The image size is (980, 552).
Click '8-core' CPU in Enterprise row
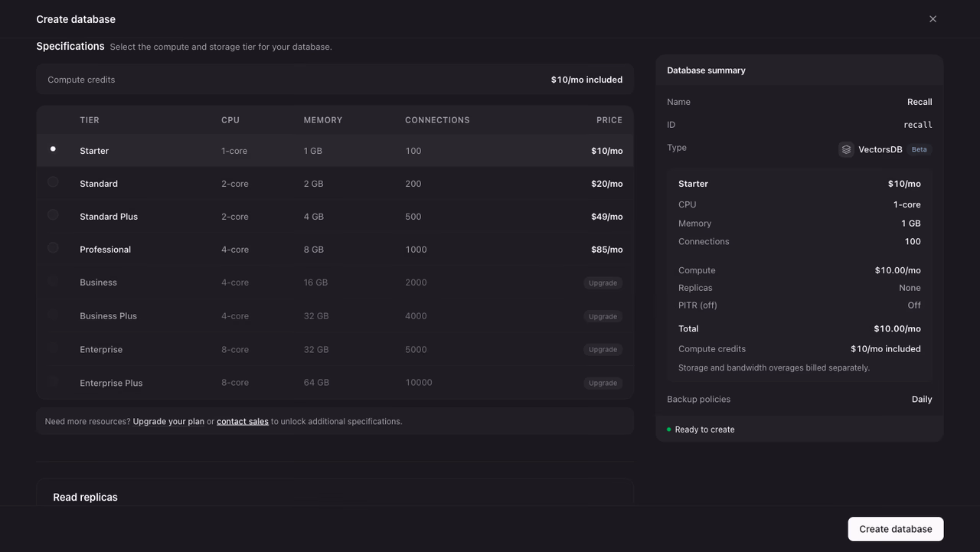(235, 350)
